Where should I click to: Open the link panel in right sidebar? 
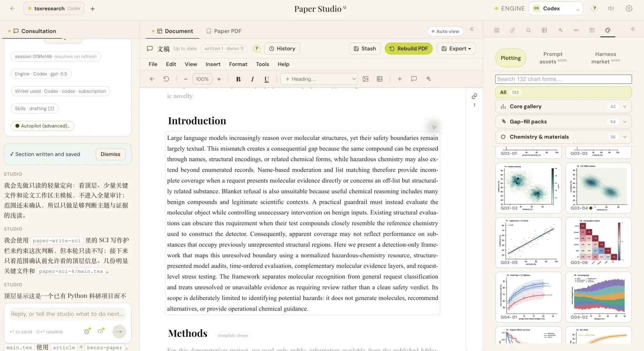513,30
